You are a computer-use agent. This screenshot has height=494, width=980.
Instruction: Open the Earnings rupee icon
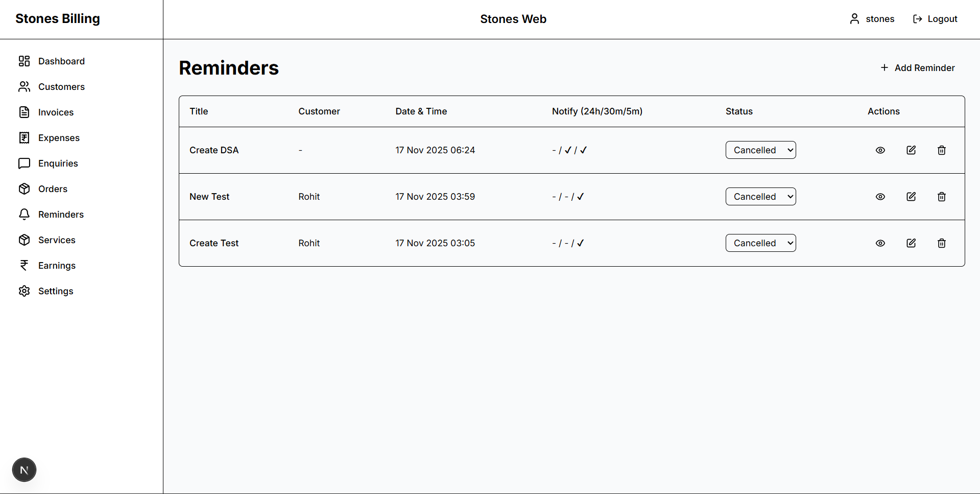click(x=25, y=265)
